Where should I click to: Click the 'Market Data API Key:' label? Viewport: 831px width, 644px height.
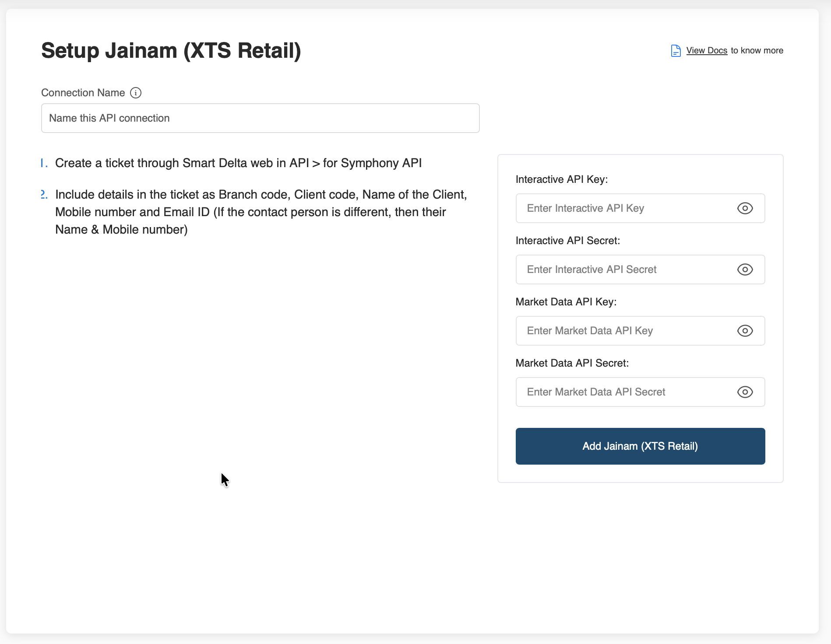pyautogui.click(x=566, y=302)
